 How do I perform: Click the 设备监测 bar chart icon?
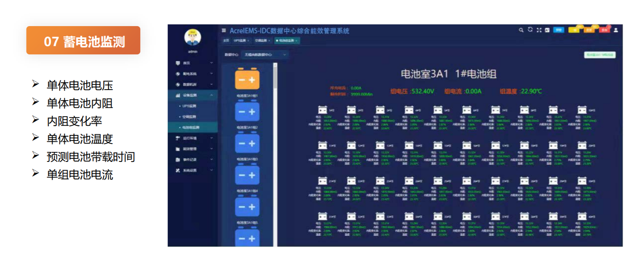point(178,95)
